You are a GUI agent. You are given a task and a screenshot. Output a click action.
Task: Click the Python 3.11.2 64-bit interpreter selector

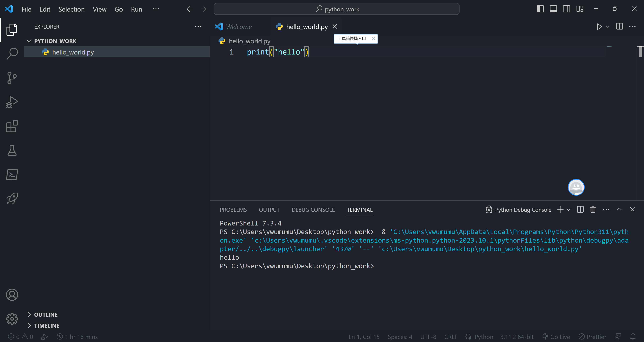point(517,337)
